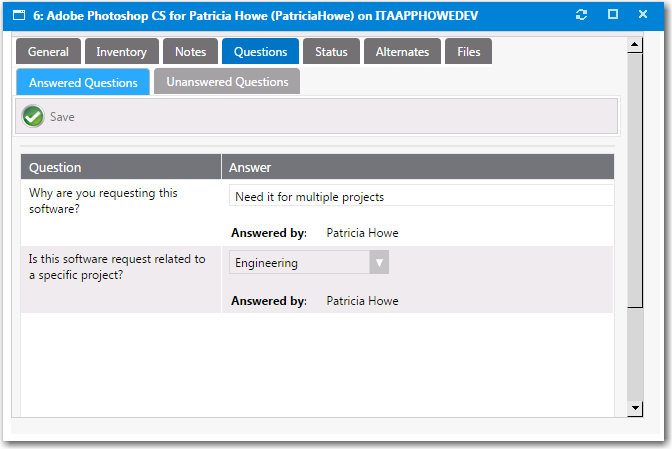Show the Unanswered Questions subtab

pyautogui.click(x=227, y=82)
